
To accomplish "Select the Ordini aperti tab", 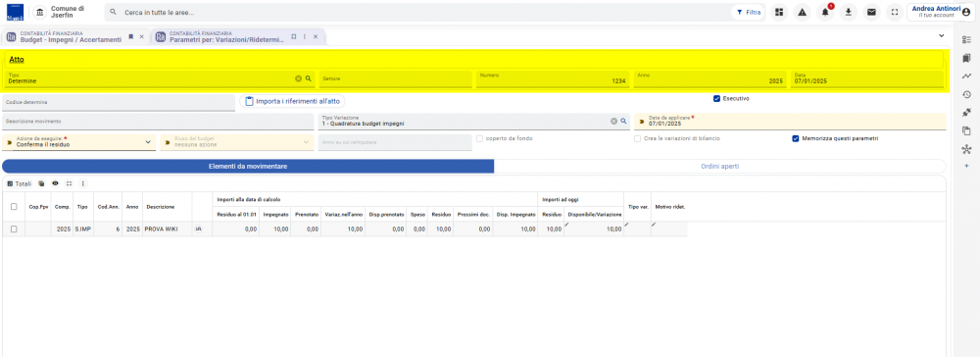I will 720,167.
